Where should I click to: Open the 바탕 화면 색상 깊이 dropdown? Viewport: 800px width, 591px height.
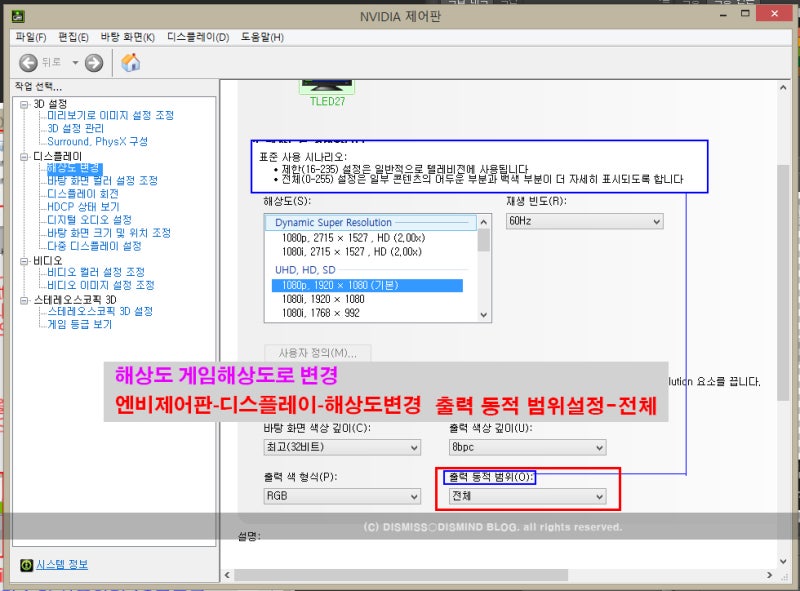(x=342, y=448)
